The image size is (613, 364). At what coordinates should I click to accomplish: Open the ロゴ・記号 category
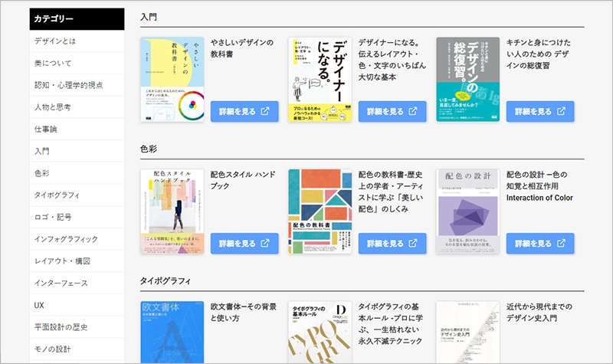click(77, 217)
